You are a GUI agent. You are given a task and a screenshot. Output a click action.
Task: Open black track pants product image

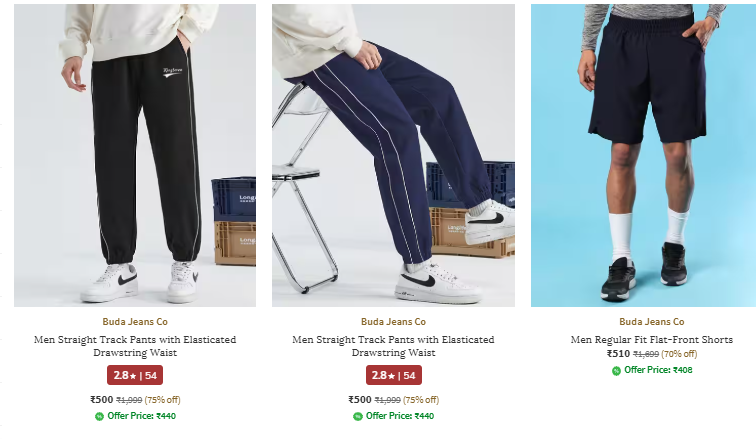pos(135,155)
